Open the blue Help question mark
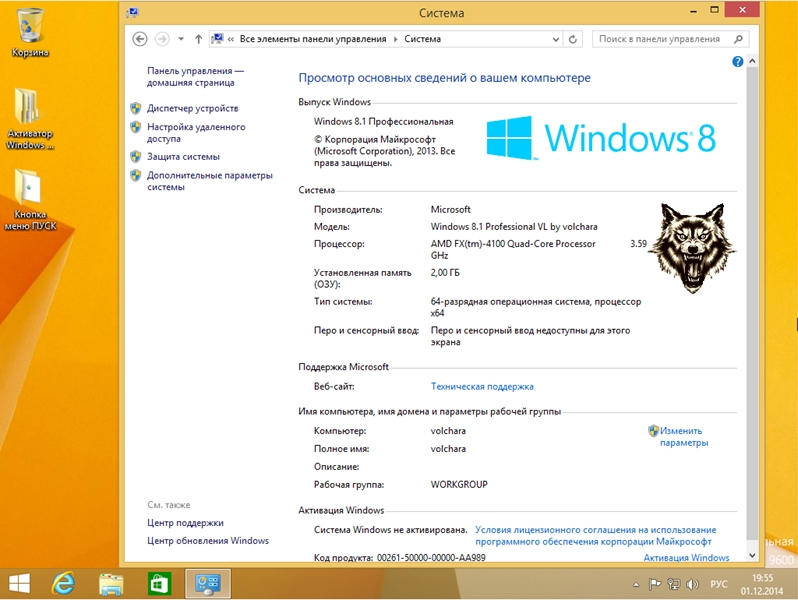 [737, 62]
